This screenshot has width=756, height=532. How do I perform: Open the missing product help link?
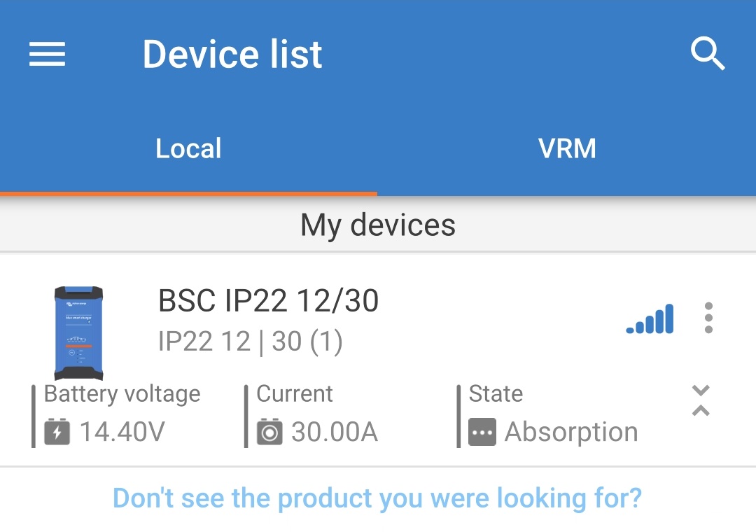(x=378, y=498)
